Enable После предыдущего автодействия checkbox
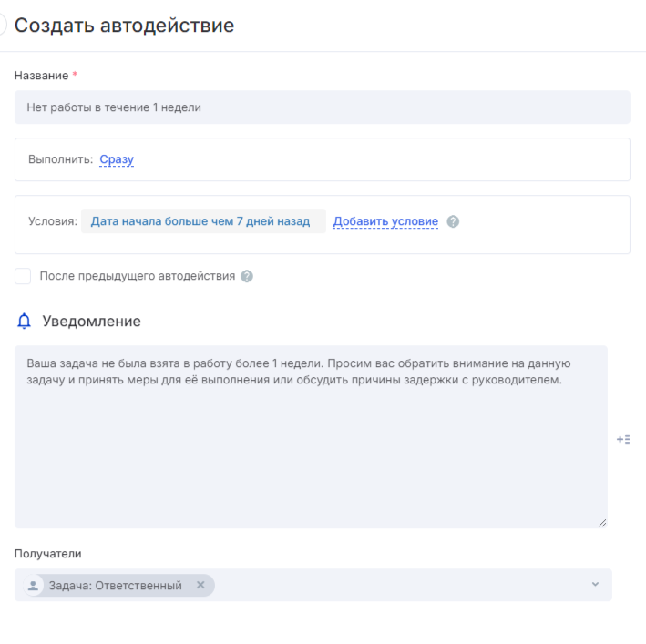Viewport: 646px width, 644px height. tap(23, 276)
